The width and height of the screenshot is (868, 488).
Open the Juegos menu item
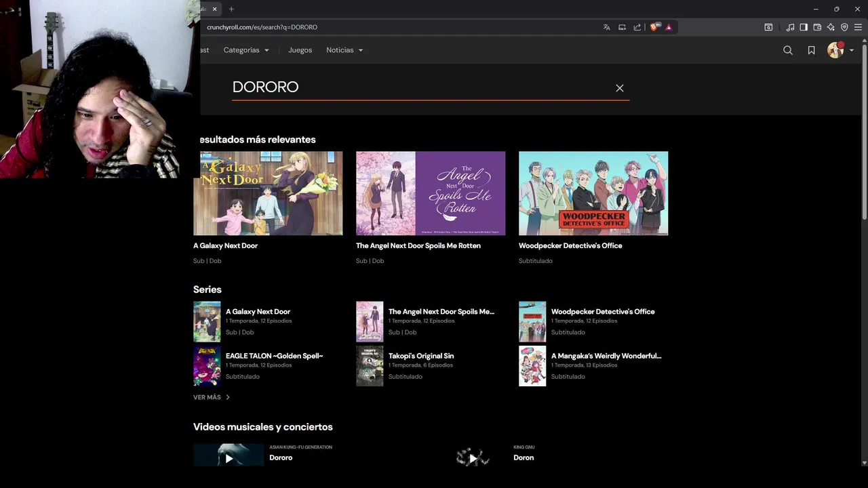pos(300,50)
